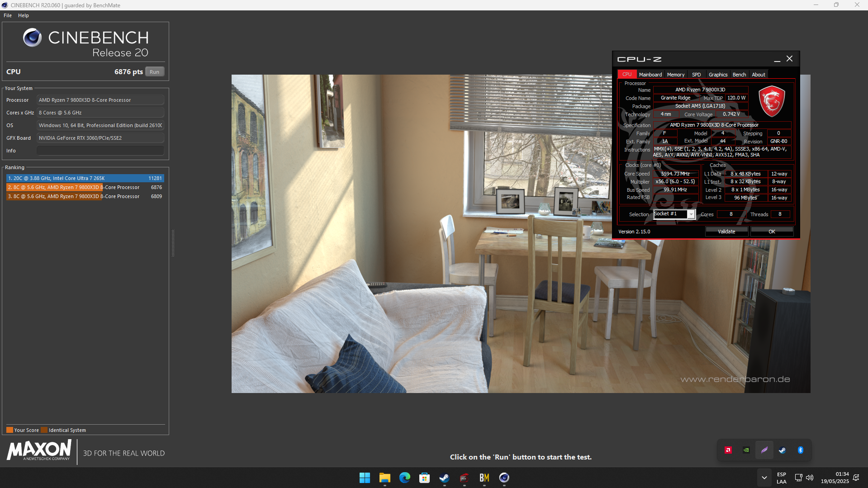Click the Bus Speed 99.91 MHz value
This screenshot has height=488, width=868.
tap(675, 190)
